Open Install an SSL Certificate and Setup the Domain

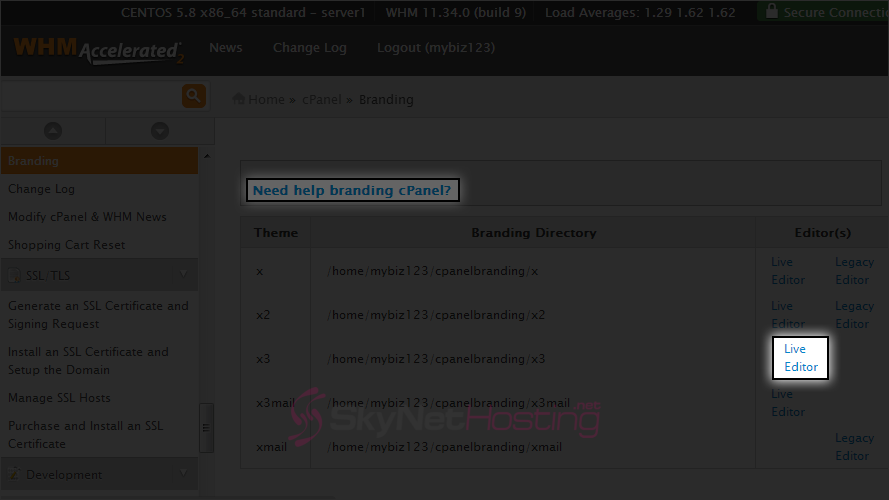click(88, 361)
